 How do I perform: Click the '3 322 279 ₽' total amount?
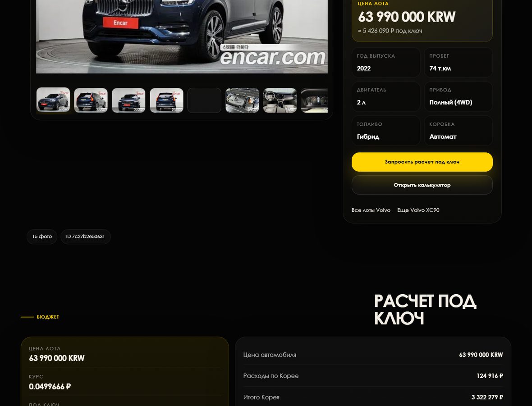pyautogui.click(x=487, y=397)
